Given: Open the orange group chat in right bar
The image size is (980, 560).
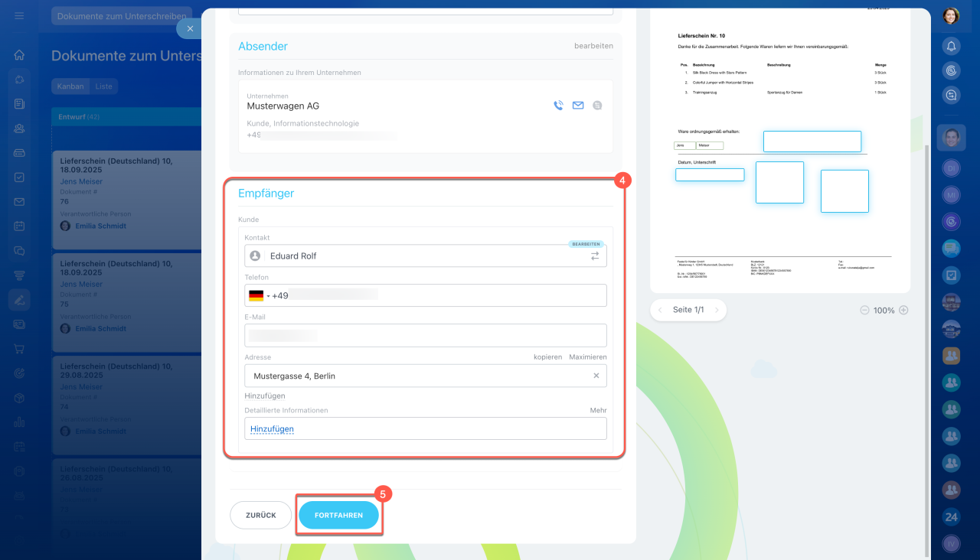Looking at the screenshot, I should 951,355.
